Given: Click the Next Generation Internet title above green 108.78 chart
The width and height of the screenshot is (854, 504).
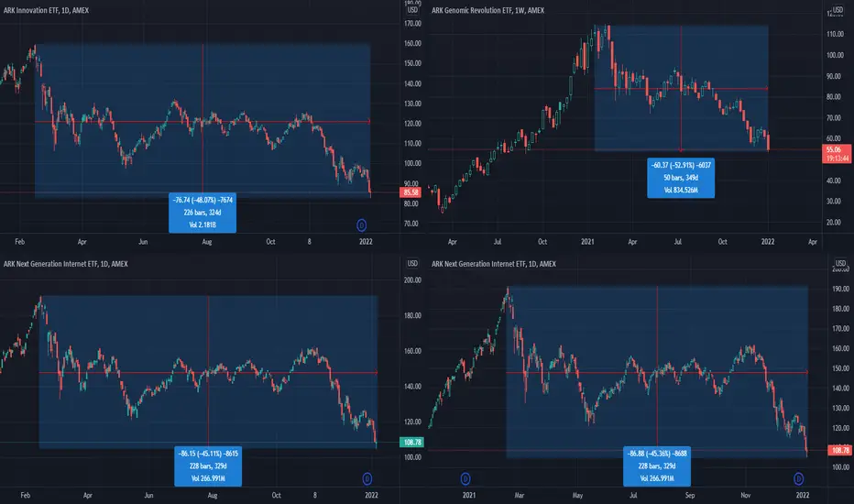Looking at the screenshot, I should [65, 264].
